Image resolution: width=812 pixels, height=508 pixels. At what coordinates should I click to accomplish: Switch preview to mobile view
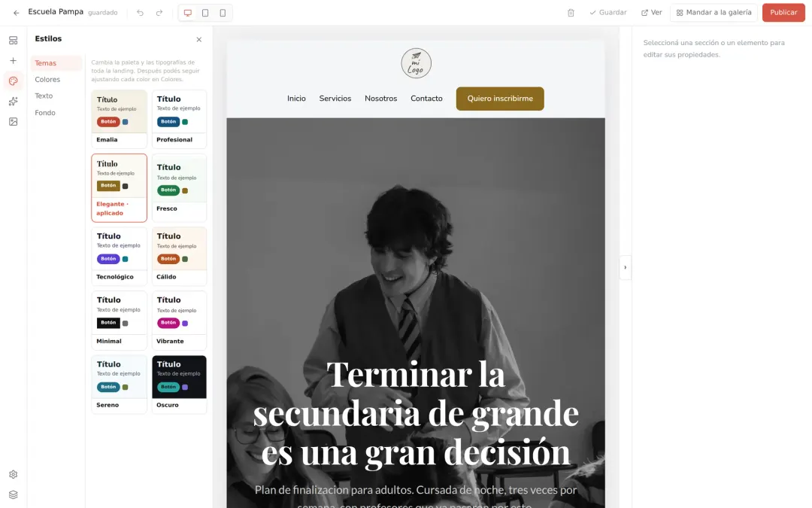pos(223,13)
